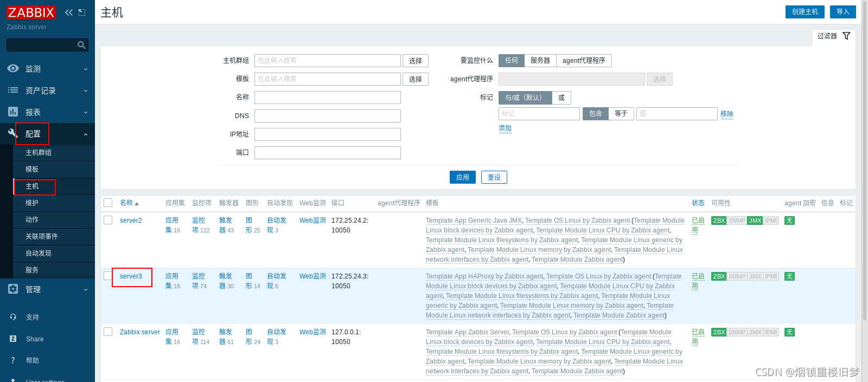Click the 报表 chart icon
Viewport: 868px width, 382px height.
[x=13, y=112]
